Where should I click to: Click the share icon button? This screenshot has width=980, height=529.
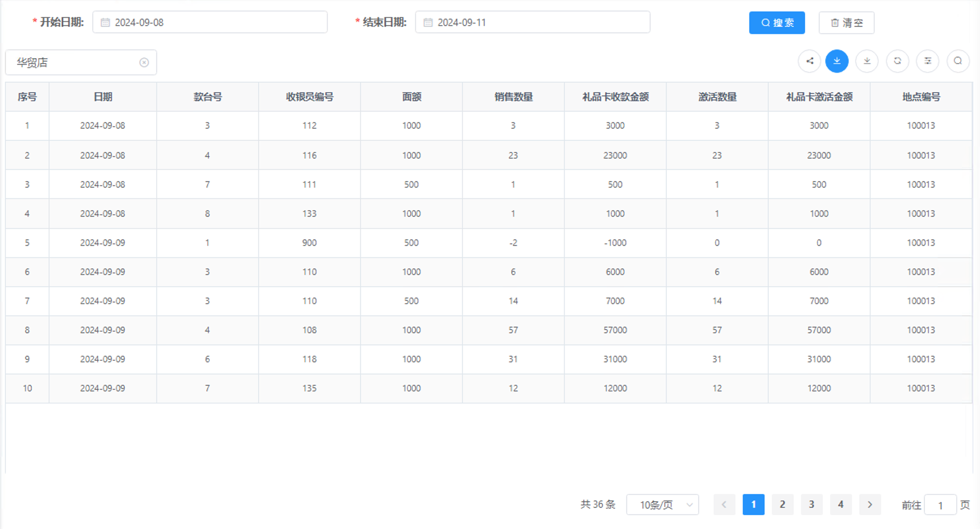809,61
